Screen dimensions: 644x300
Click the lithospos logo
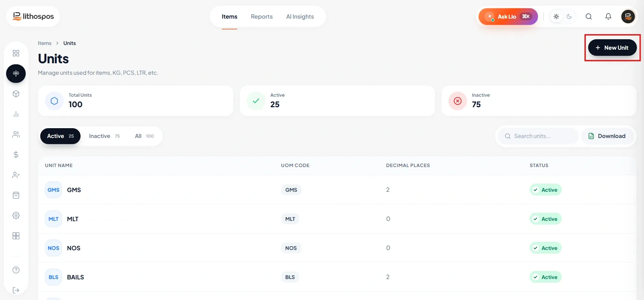point(33,16)
